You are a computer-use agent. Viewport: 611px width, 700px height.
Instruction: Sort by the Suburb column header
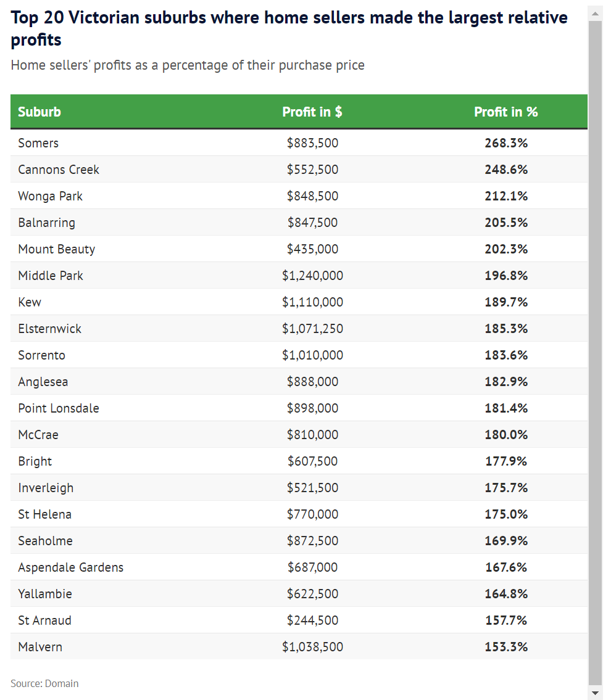pos(39,112)
